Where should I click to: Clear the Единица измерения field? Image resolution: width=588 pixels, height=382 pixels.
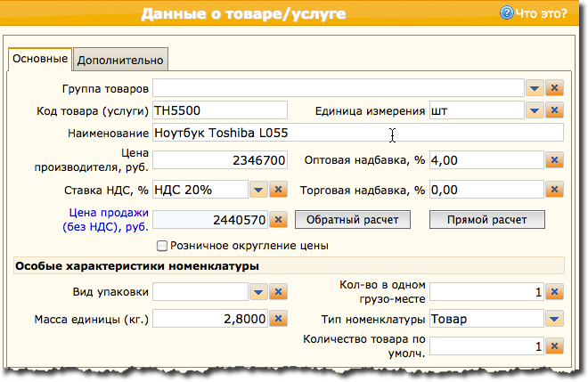coord(554,110)
